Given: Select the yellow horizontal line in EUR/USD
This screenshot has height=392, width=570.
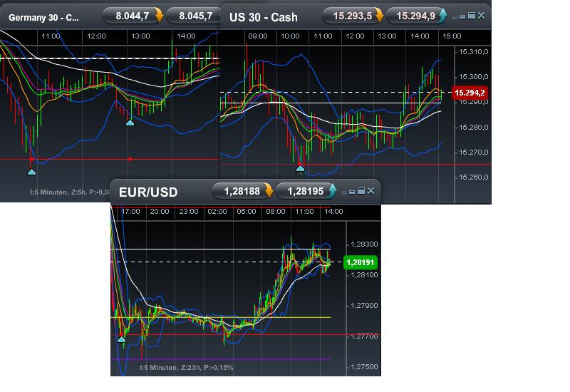Looking at the screenshot, I should point(221,317).
